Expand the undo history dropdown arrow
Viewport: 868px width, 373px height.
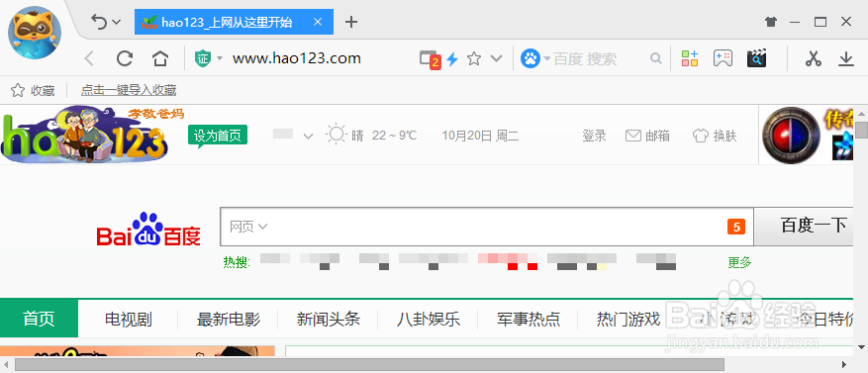[x=116, y=23]
